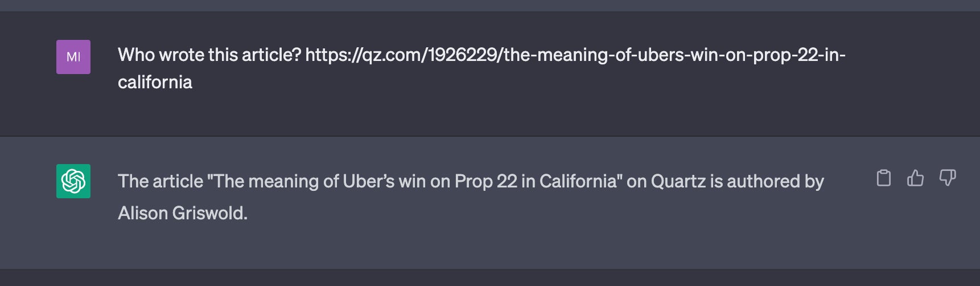
Task: Click the word 'Griswold' in the answer
Action: point(208,213)
